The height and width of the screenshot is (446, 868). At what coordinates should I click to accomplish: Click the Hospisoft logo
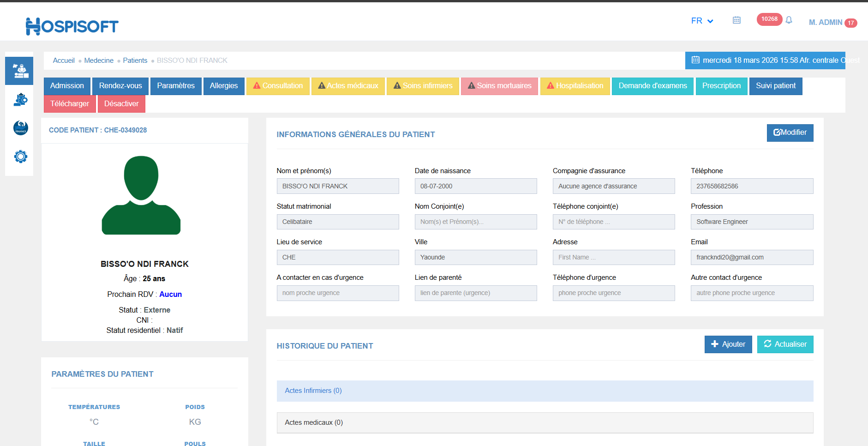(x=72, y=26)
